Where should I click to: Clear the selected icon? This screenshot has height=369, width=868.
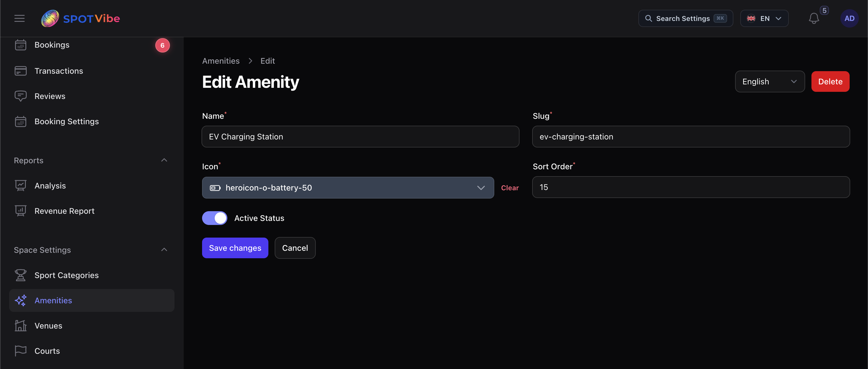[509, 188]
